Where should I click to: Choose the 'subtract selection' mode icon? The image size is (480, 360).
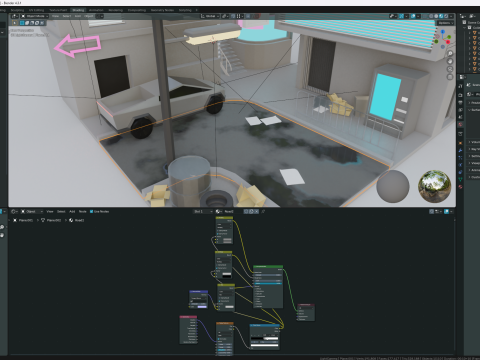point(32,23)
